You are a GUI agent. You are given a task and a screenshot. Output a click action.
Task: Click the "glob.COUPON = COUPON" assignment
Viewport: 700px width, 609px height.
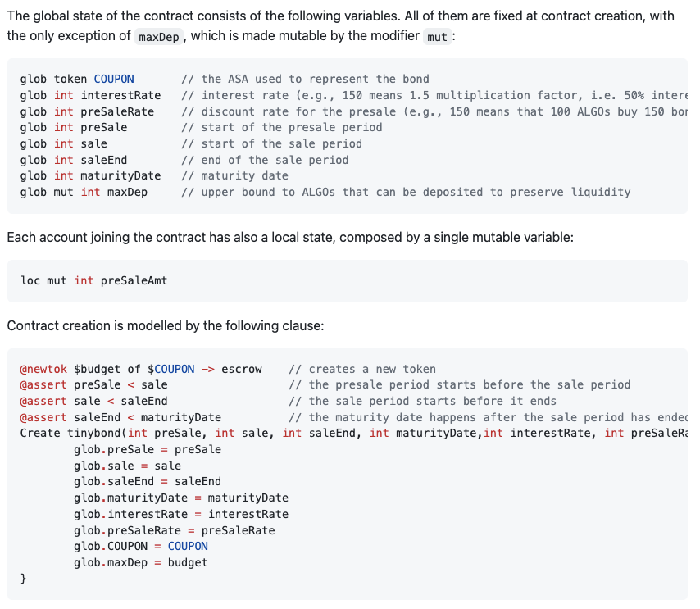[140, 546]
